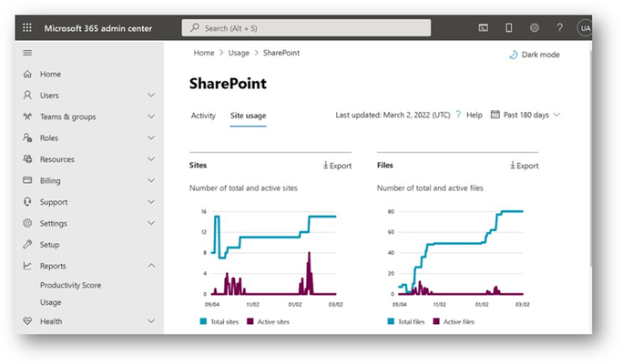Open Cloud Shell icon in header

(484, 28)
